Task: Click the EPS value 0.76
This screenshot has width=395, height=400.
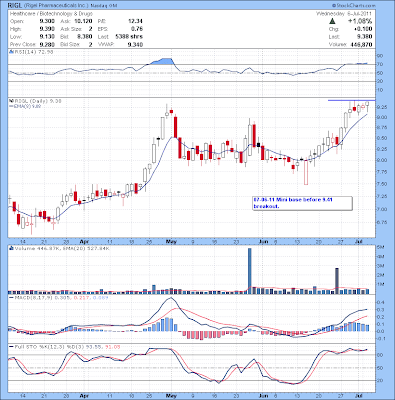Action: (137, 29)
